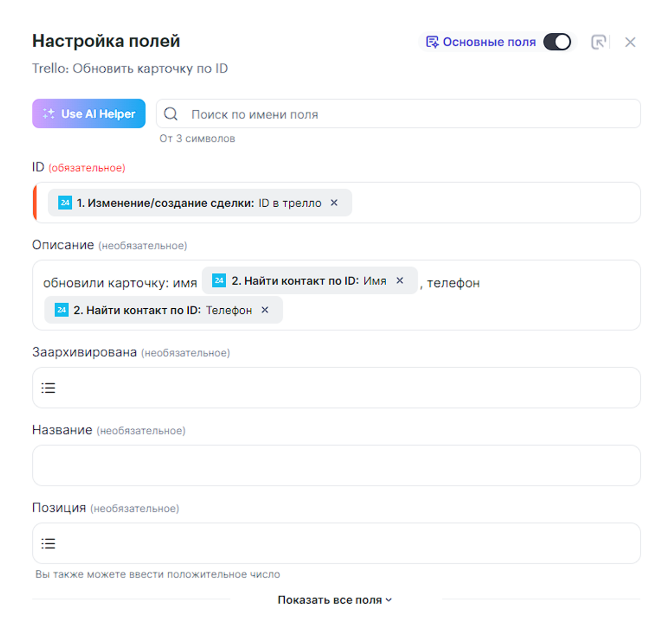Click the Основные поля form icon
The height and width of the screenshot is (619, 672).
(432, 42)
